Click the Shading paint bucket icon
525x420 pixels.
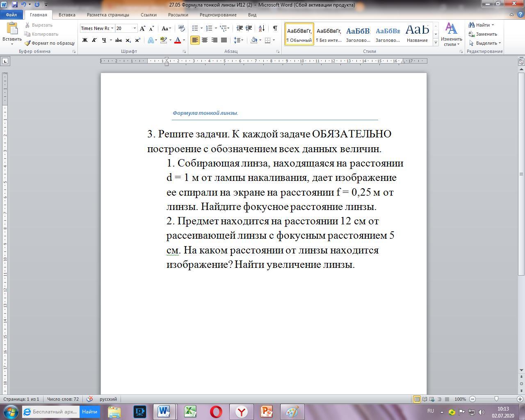pos(254,40)
